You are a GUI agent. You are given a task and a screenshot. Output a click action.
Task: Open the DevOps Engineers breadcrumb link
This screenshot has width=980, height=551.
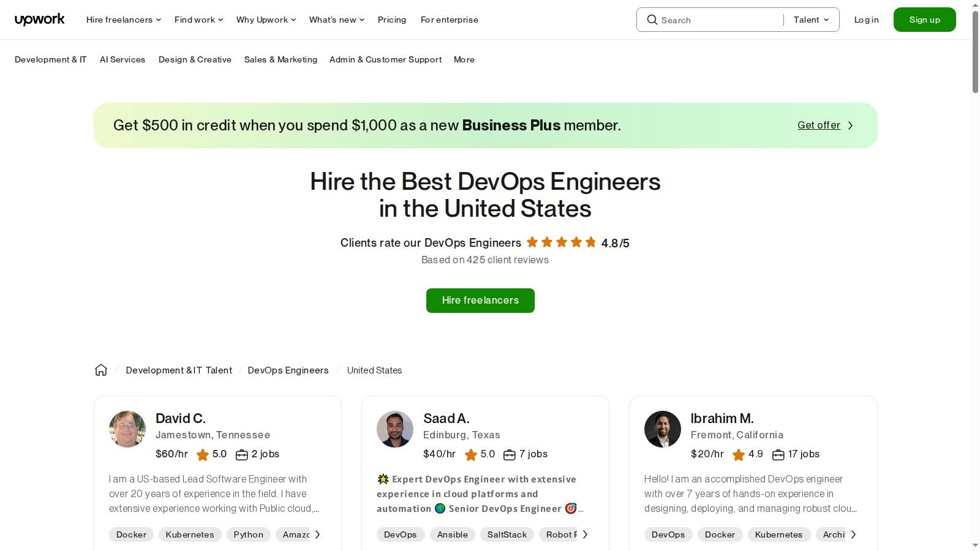click(x=288, y=370)
